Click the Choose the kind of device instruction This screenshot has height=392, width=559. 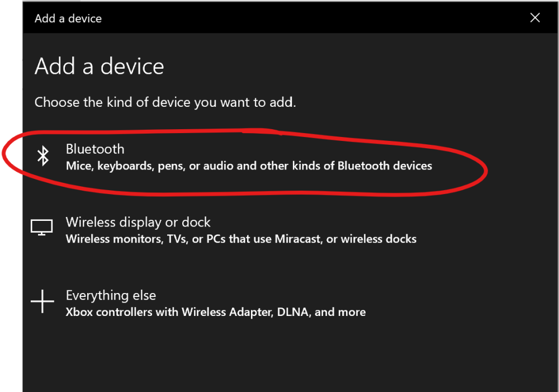pos(165,102)
